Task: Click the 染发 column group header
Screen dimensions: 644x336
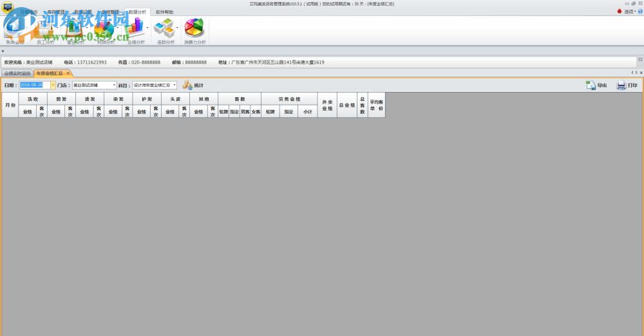Action: pyautogui.click(x=118, y=99)
